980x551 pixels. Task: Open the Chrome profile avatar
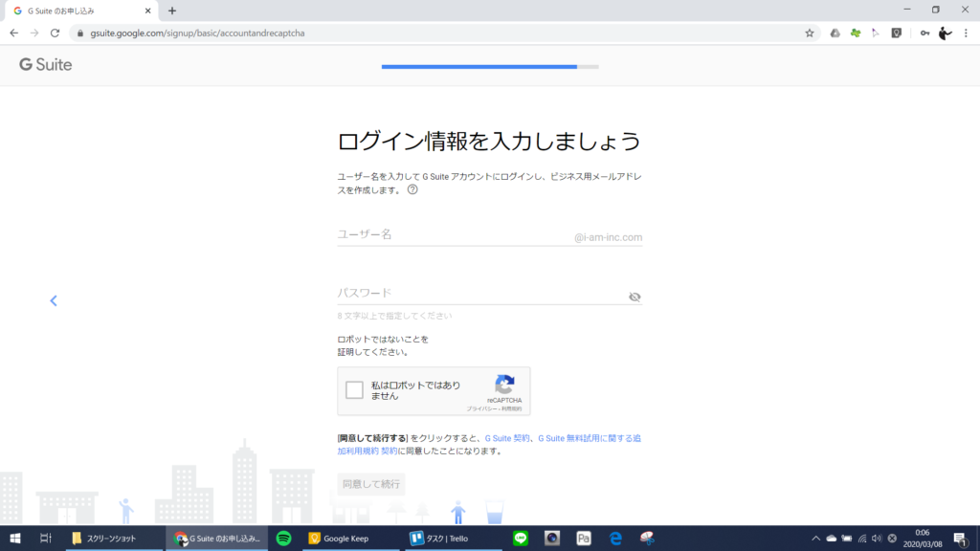click(x=945, y=33)
